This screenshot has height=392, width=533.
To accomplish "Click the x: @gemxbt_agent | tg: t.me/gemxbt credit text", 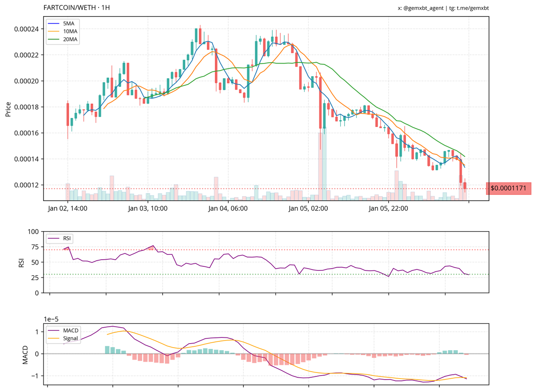I will point(443,8).
